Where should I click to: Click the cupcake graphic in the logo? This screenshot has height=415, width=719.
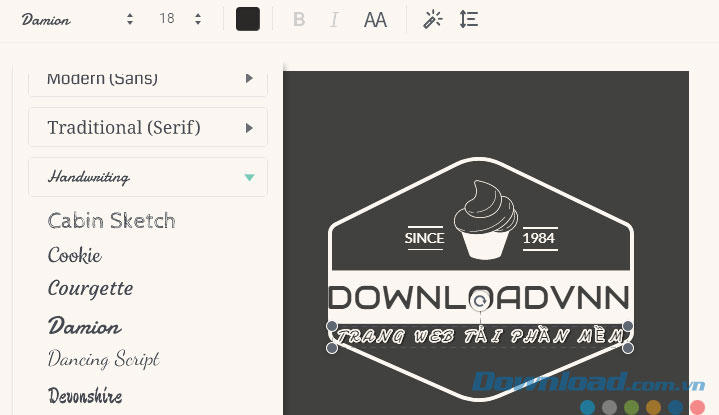point(485,219)
